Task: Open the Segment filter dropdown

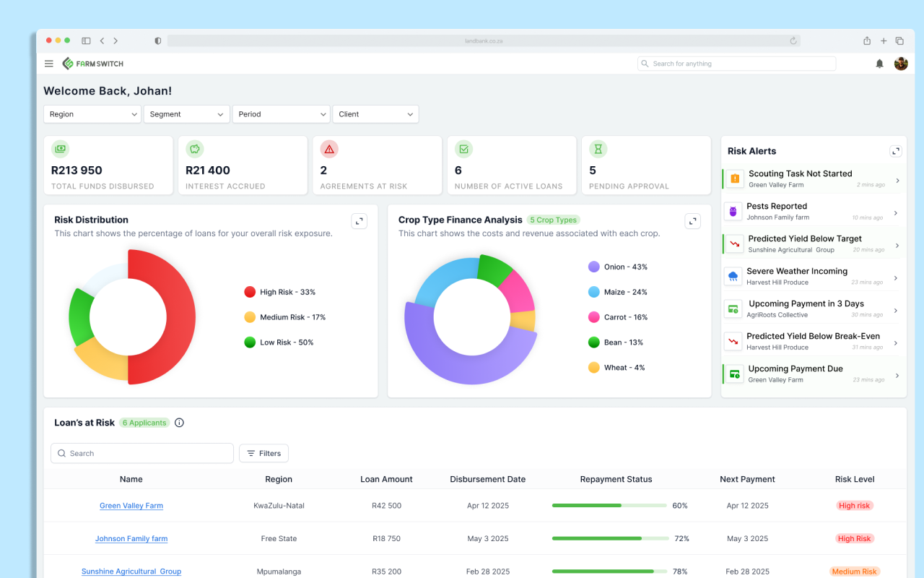Action: 186,114
